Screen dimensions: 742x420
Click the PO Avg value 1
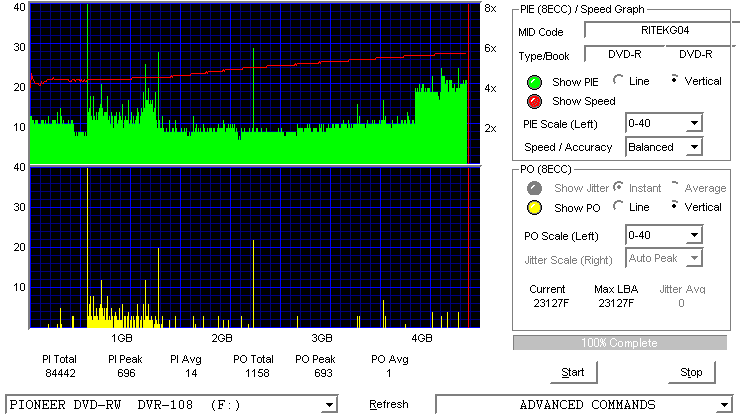pos(389,373)
